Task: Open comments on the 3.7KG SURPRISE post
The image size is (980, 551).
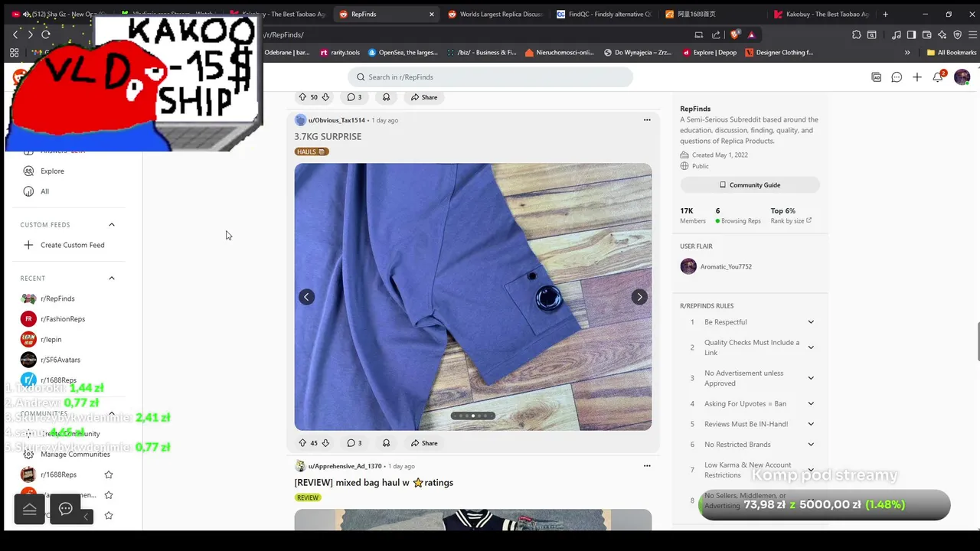Action: tap(354, 443)
